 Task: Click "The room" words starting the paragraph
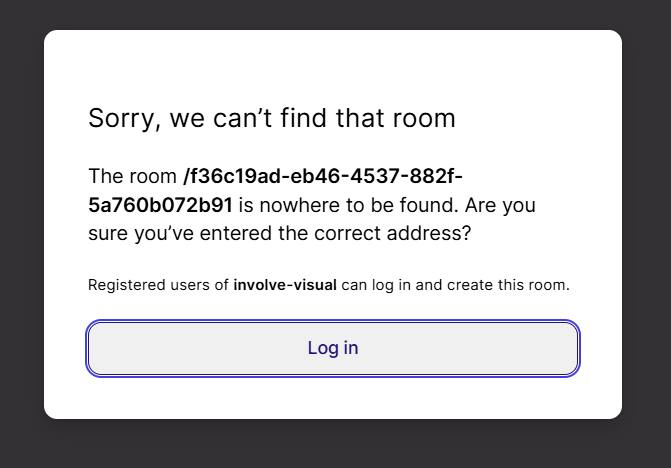point(132,176)
